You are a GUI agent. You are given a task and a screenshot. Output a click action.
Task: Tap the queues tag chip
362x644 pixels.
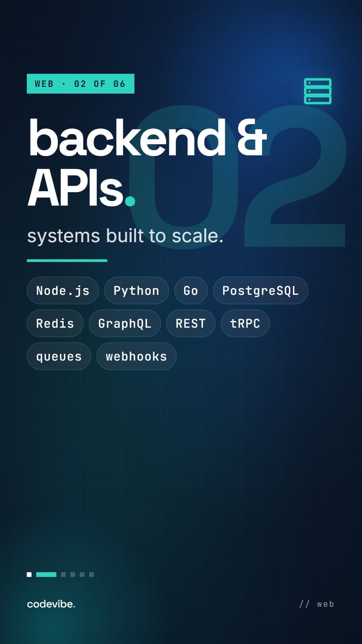click(x=59, y=356)
